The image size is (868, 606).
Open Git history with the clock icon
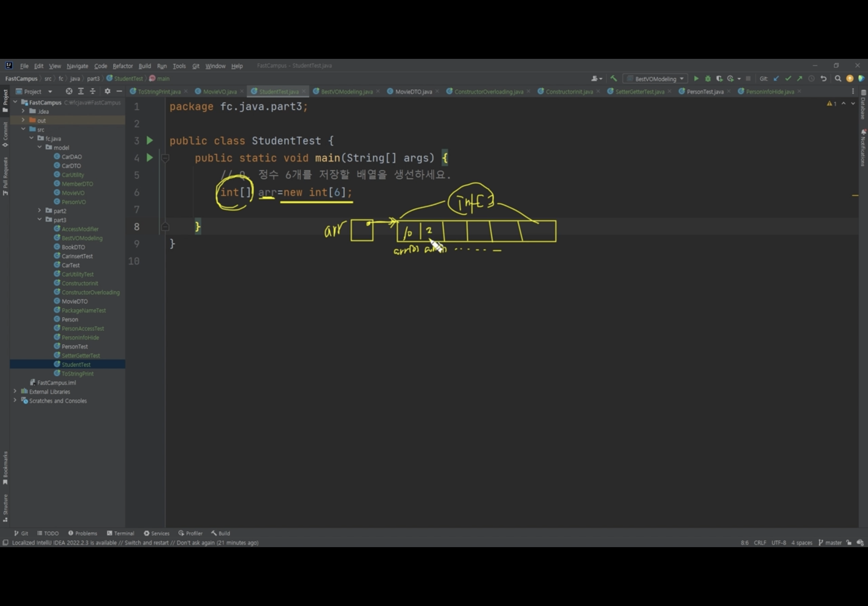coord(811,78)
